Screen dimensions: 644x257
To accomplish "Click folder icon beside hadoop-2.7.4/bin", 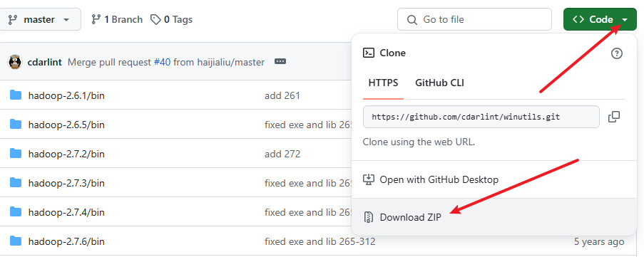I will (16, 212).
